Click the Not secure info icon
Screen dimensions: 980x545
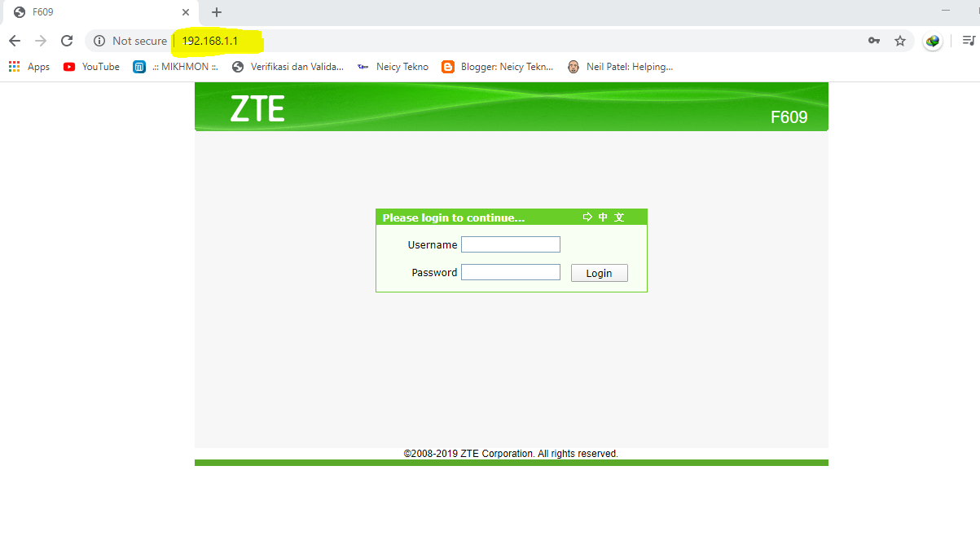(x=99, y=41)
